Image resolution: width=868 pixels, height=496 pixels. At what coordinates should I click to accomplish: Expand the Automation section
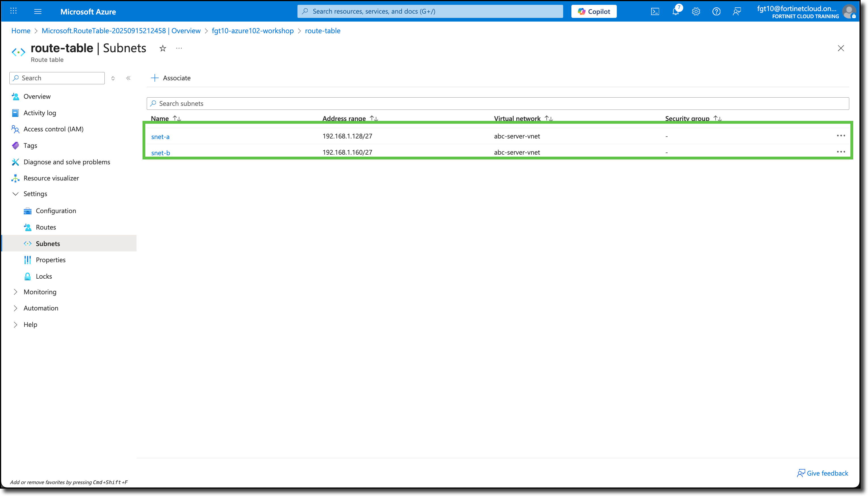coord(41,308)
